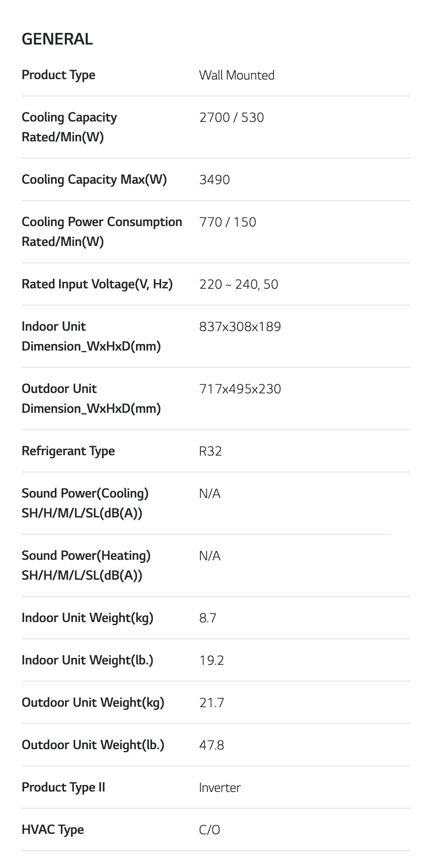
Task: Select the 220 ~ 240, 50 value
Action: coord(238,284)
